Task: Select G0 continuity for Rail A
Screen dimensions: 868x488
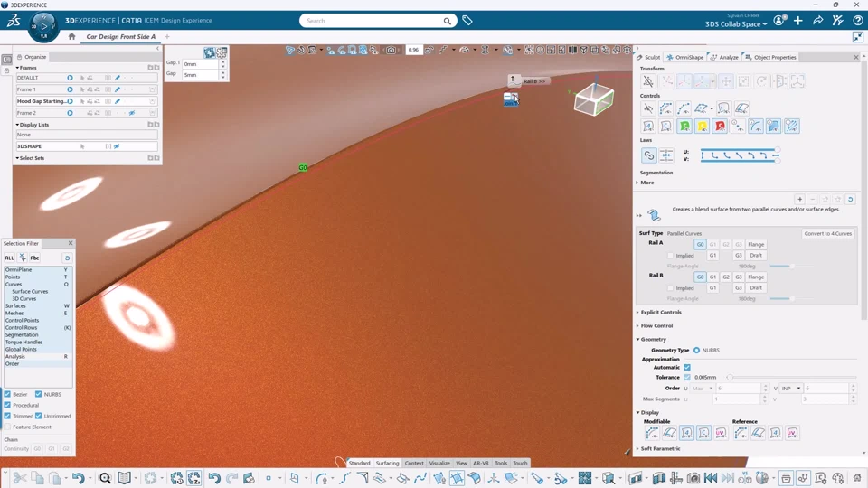Action: tap(700, 244)
